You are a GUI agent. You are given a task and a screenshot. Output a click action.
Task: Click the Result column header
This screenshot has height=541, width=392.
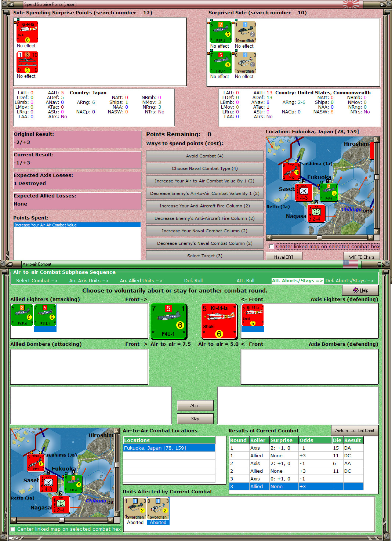(353, 440)
